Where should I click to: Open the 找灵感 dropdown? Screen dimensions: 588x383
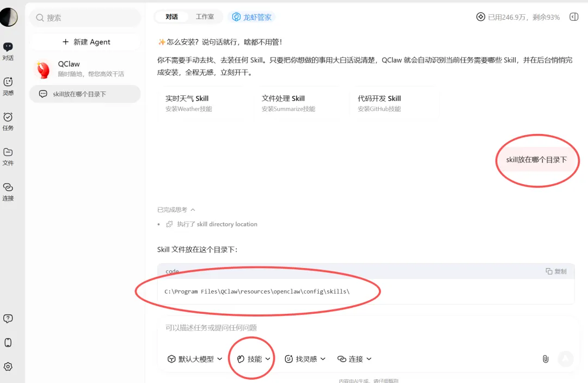(305, 359)
